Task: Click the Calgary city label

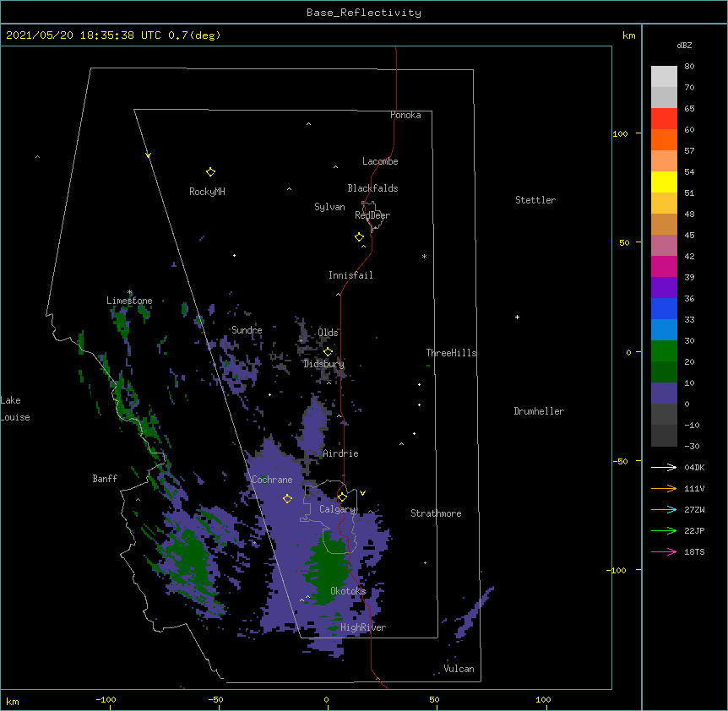Action: point(337,509)
